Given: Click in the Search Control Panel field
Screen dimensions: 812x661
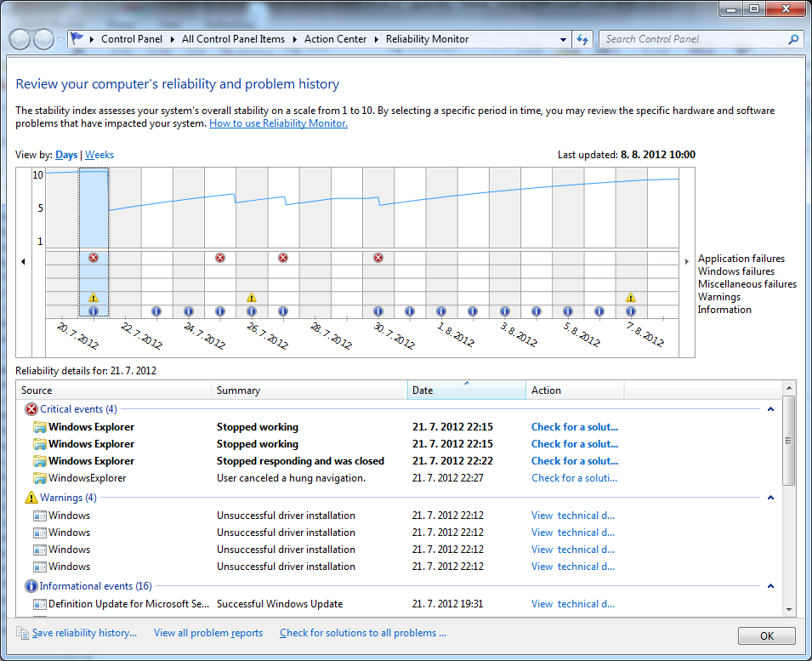Looking at the screenshot, I should [693, 39].
